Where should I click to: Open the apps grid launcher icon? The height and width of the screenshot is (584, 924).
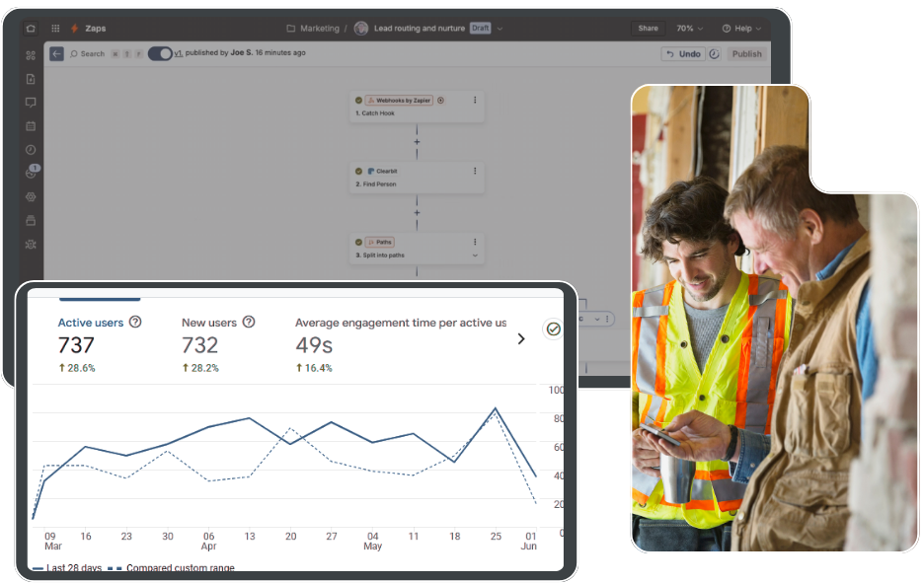point(55,29)
